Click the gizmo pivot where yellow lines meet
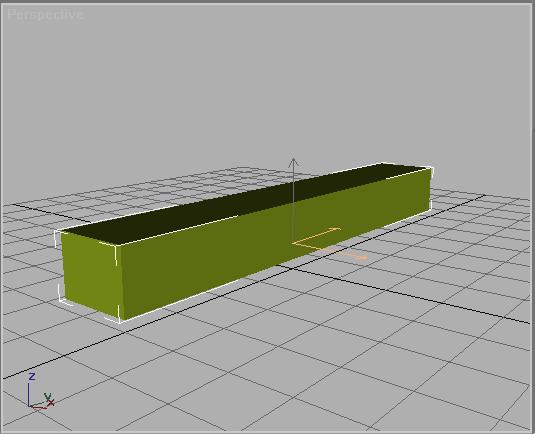This screenshot has height=434, width=535. [x=293, y=243]
